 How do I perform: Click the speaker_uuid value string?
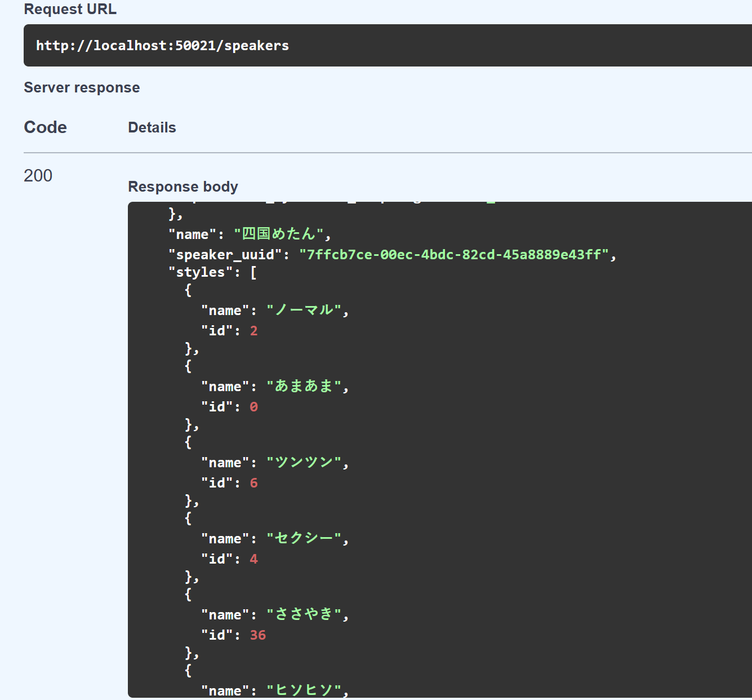point(453,255)
